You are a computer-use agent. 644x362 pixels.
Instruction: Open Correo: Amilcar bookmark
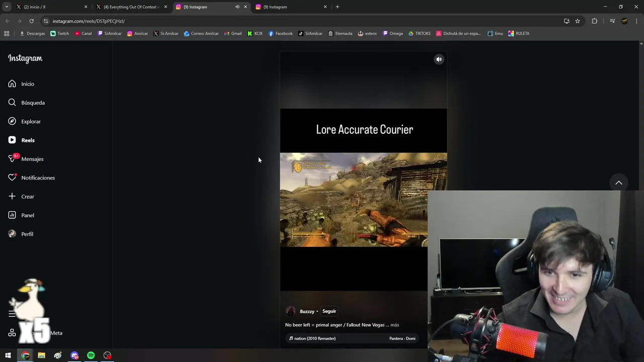click(201, 34)
